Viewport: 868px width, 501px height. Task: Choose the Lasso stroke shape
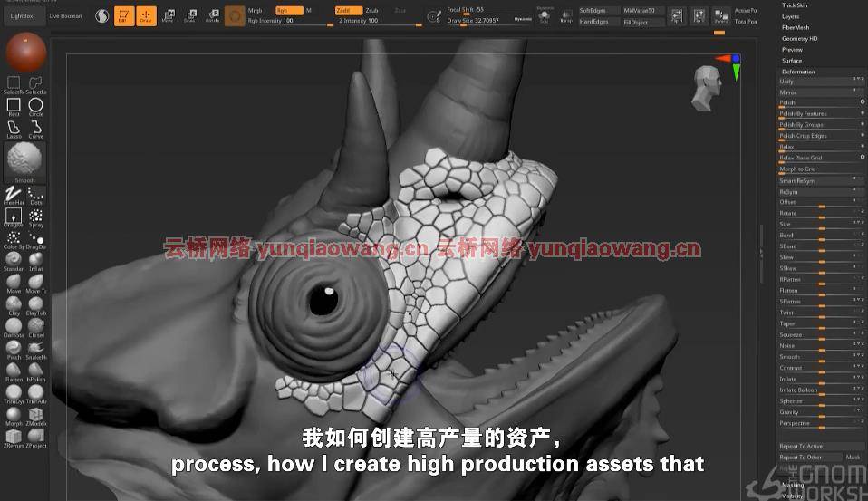(14, 129)
